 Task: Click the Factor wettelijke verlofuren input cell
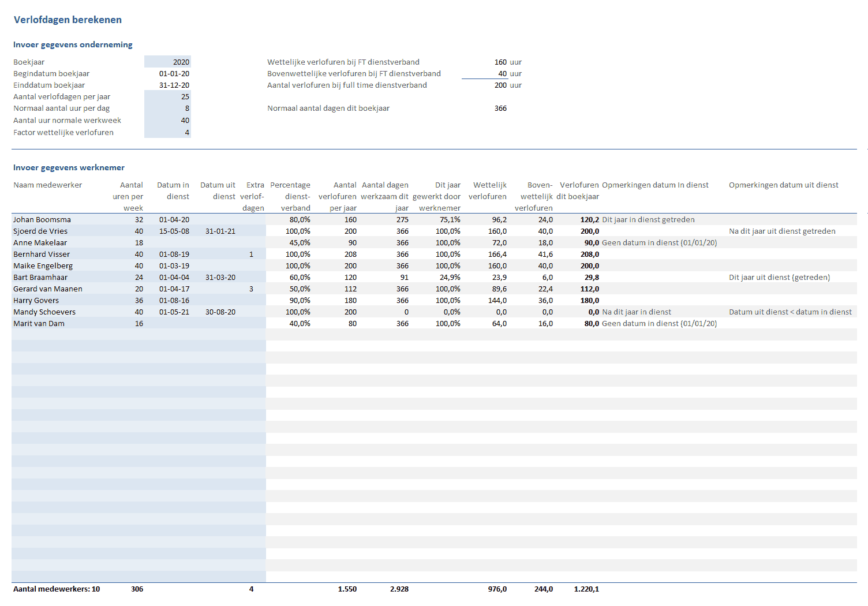click(x=167, y=132)
